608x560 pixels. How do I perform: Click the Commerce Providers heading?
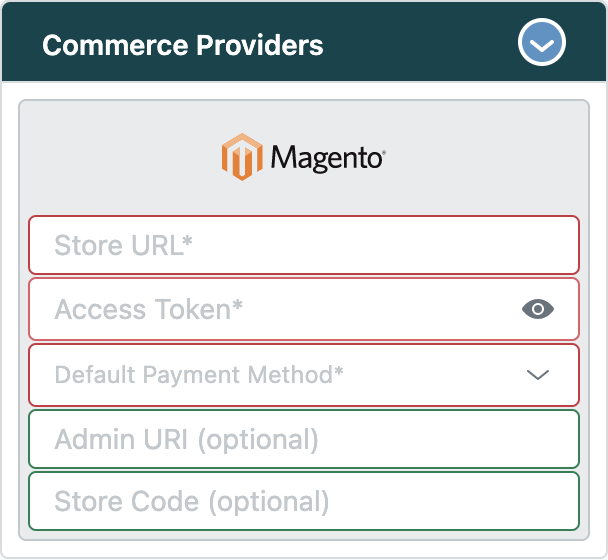click(x=183, y=45)
